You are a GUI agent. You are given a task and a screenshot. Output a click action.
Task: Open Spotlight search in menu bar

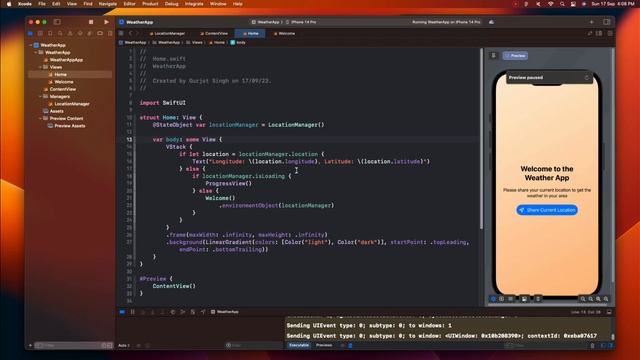(x=562, y=4)
